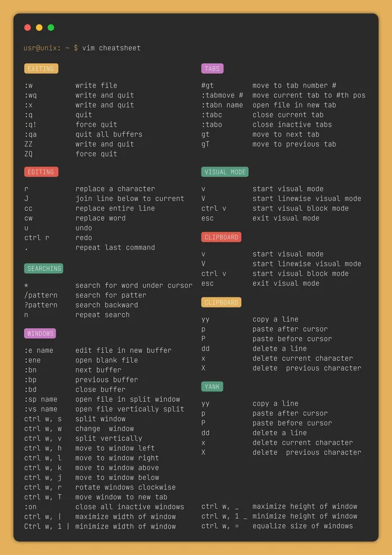Click the red EDITING section badge
This screenshot has height=555, width=392.
(41, 172)
